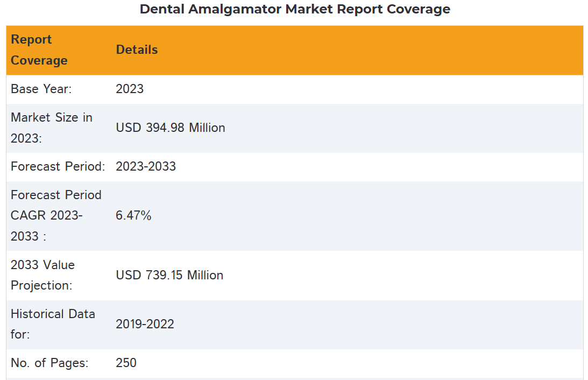This screenshot has width=588, height=380.
Task: Click the 'Forecast Period CAGR 2023-2033' label
Action: pyautogui.click(x=56, y=215)
